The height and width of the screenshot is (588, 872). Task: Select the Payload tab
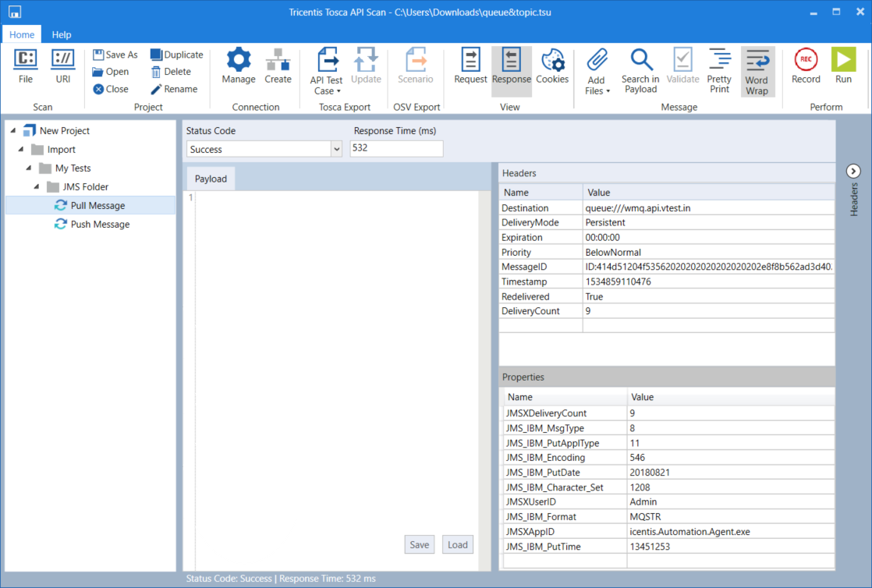click(x=211, y=179)
